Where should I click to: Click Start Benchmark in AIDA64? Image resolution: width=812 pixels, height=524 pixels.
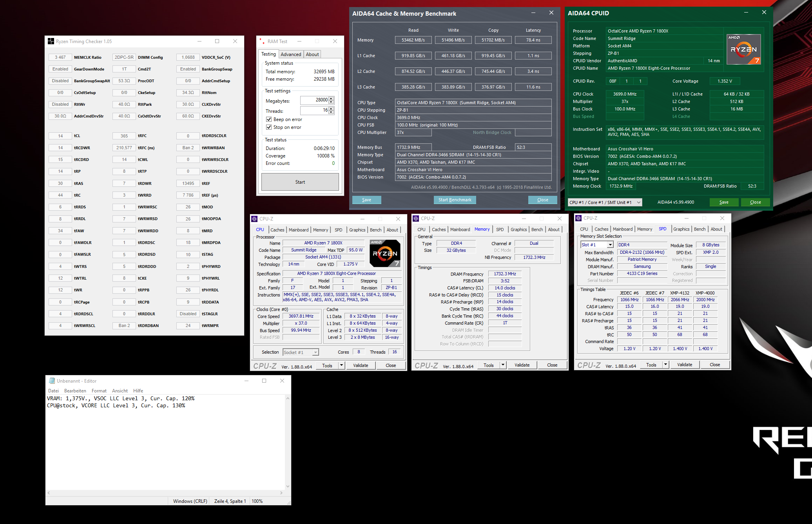(455, 200)
